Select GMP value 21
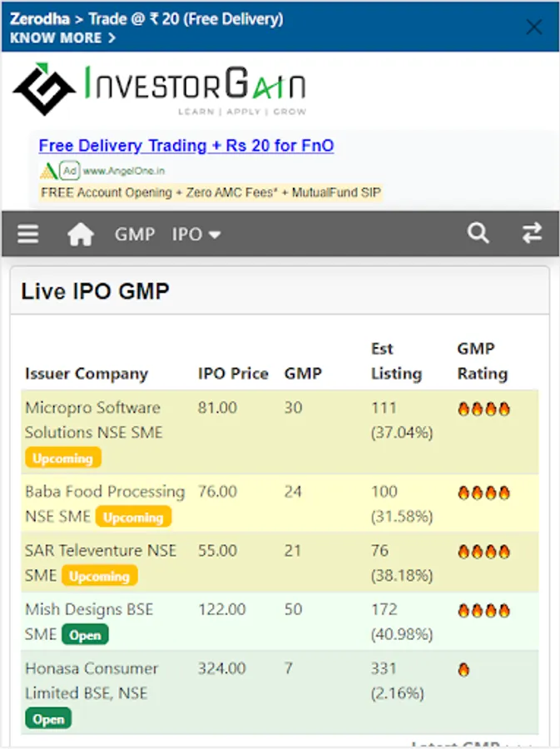This screenshot has height=749, width=560. point(293,550)
